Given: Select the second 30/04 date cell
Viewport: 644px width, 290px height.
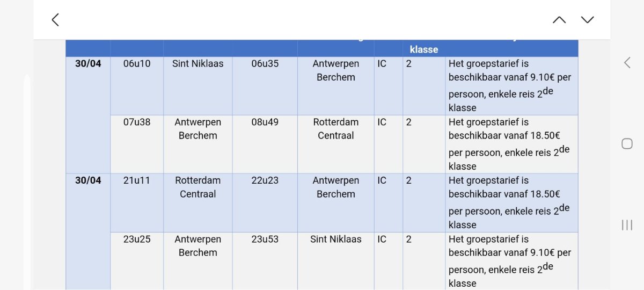Looking at the screenshot, I should pyautogui.click(x=88, y=181).
